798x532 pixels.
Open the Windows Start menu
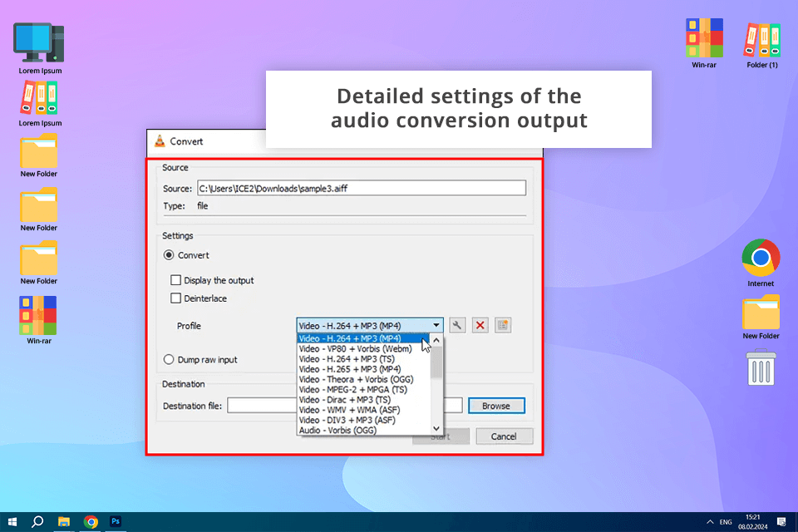12,521
